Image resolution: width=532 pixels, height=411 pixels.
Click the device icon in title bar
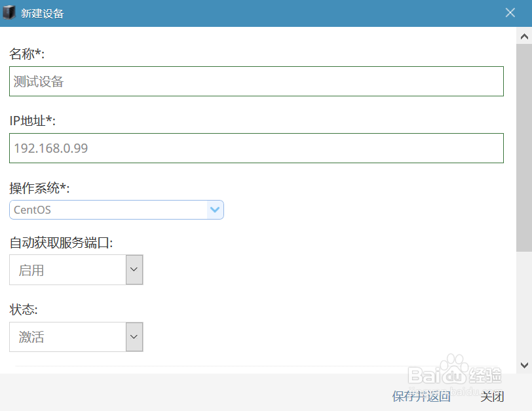pyautogui.click(x=9, y=13)
